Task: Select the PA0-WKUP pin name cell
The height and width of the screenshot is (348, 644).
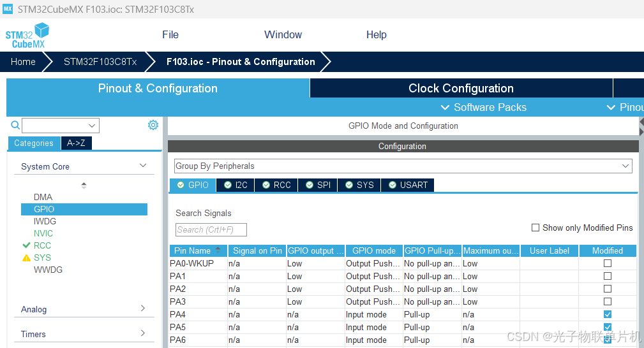Action: [x=198, y=263]
